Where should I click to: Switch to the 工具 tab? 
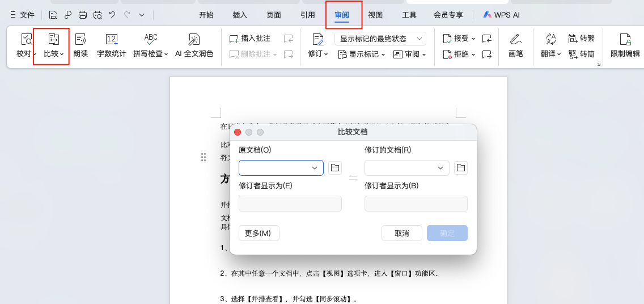click(409, 15)
